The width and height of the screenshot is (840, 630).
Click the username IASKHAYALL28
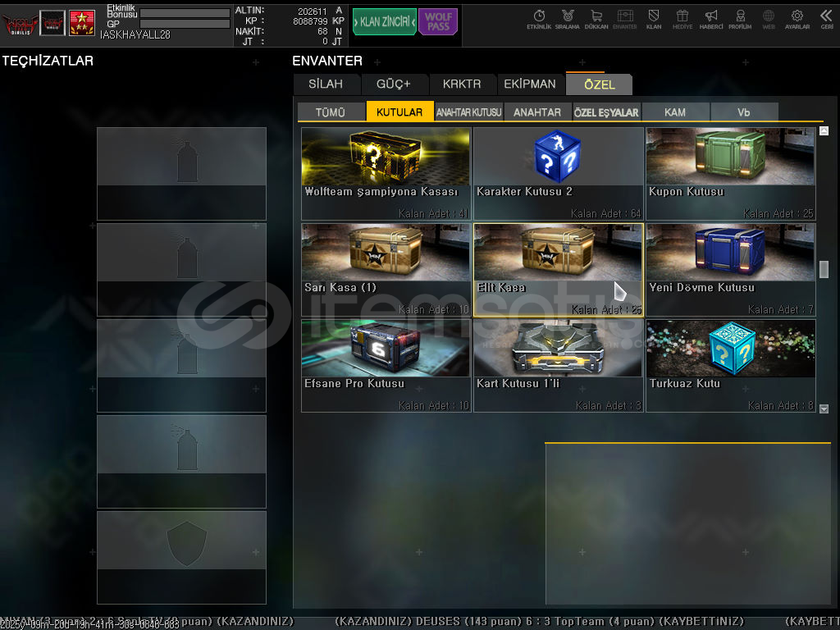click(x=135, y=34)
